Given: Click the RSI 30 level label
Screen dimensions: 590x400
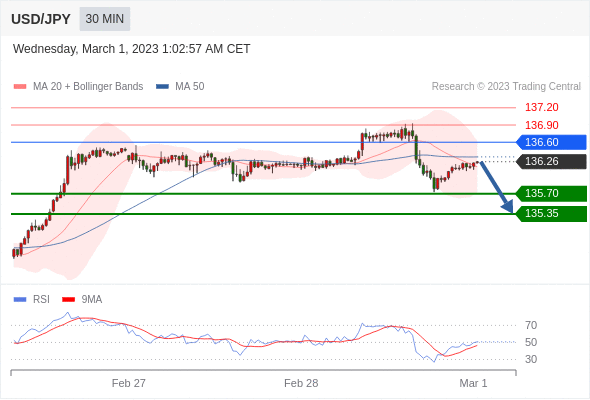Looking at the screenshot, I should coord(531,359).
